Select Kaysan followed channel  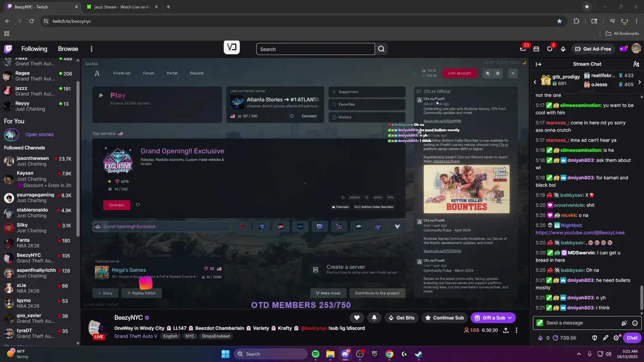point(38,179)
